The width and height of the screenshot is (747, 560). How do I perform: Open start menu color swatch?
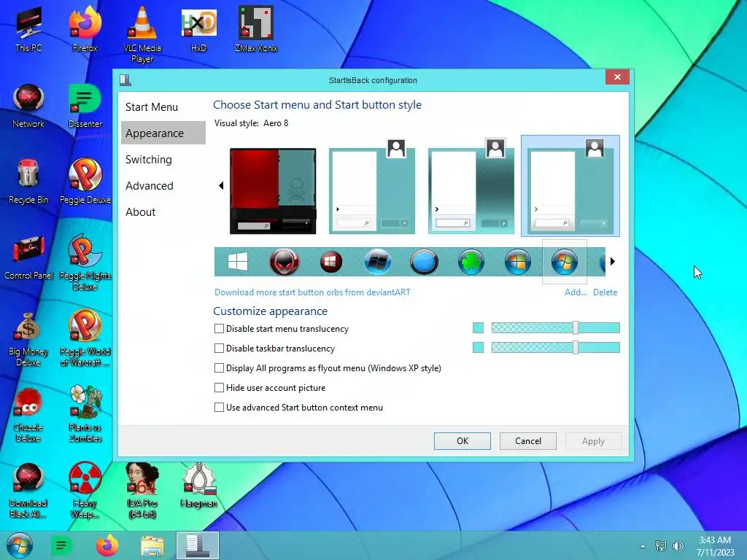pyautogui.click(x=479, y=327)
